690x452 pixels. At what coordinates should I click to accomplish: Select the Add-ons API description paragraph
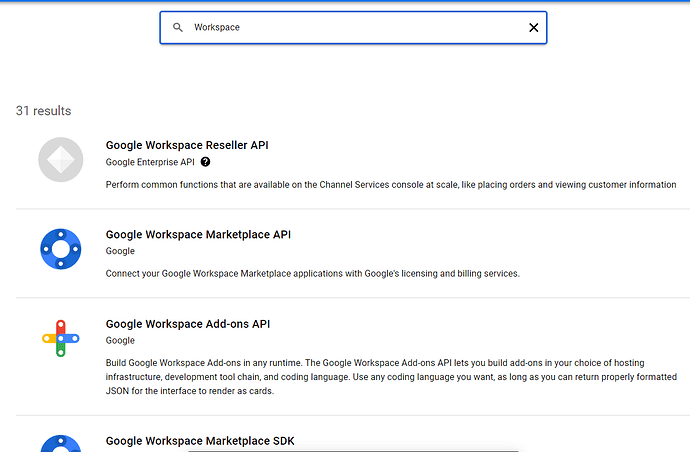tap(390, 377)
